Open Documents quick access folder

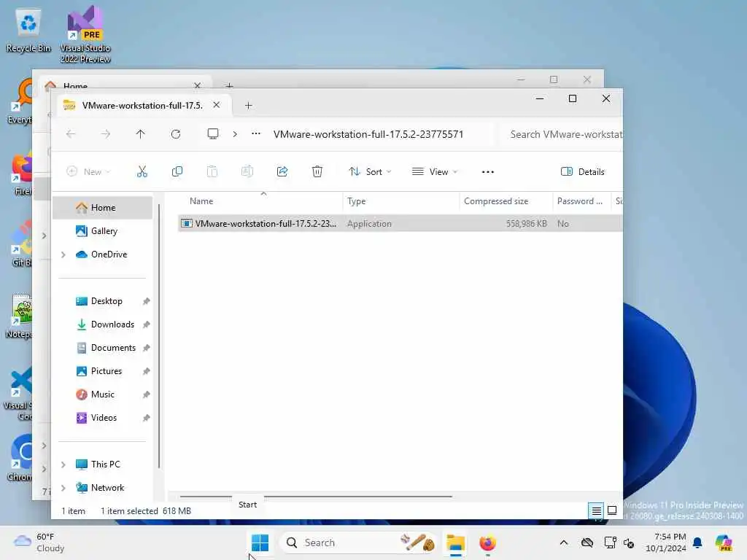pos(102,348)
